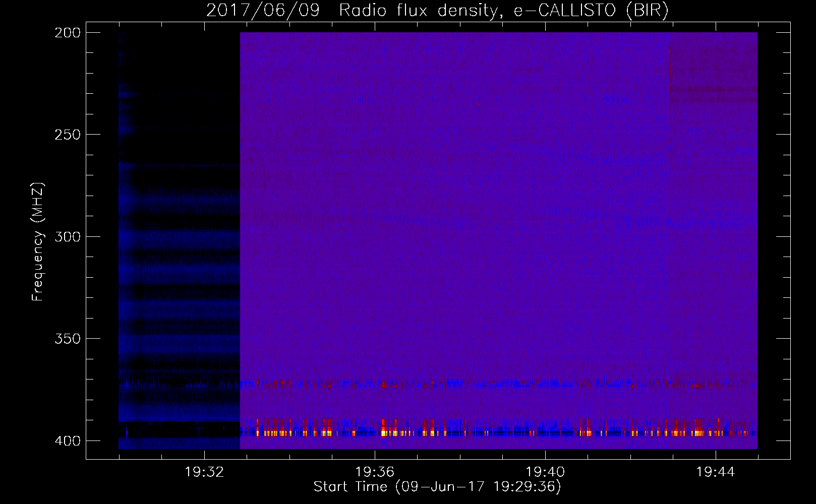This screenshot has width=816, height=504.
Task: Click the '19:32' time tick label
Action: click(x=204, y=472)
